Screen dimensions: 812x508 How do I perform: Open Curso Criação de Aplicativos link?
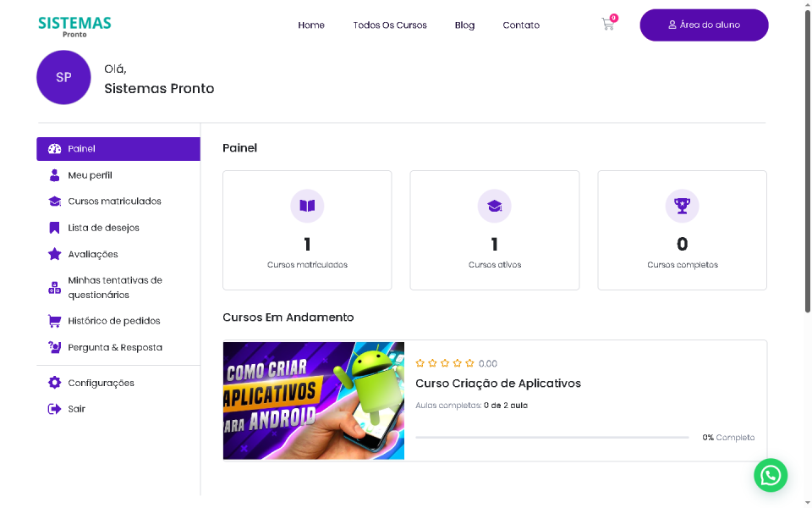[x=499, y=383]
